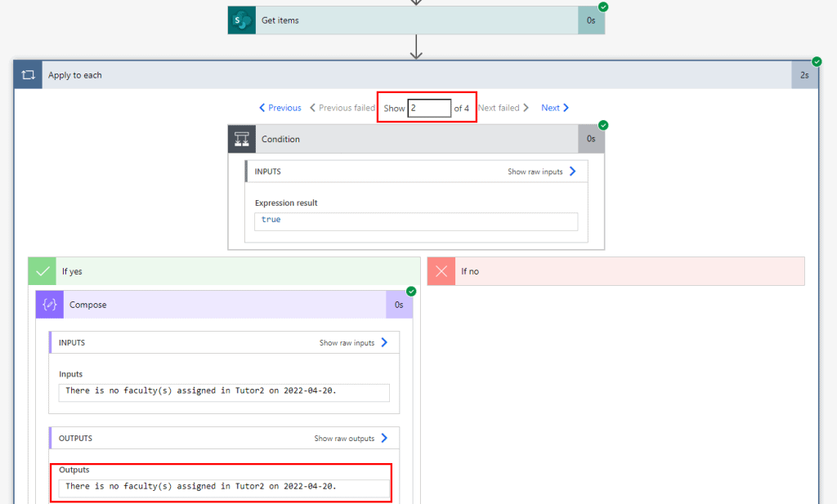Click the success checkmark on Compose
The width and height of the screenshot is (837, 504).
pyautogui.click(x=411, y=291)
